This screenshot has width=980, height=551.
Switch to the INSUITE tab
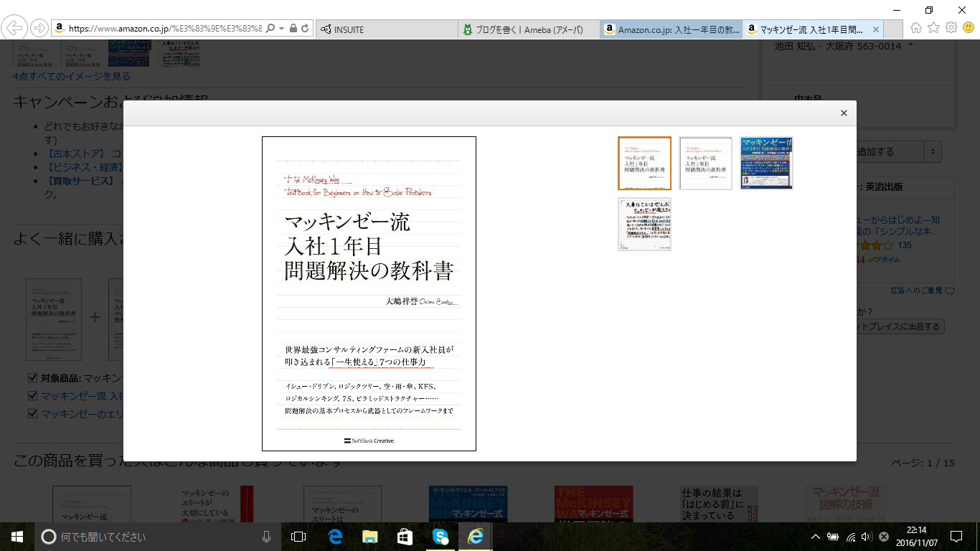(386, 29)
